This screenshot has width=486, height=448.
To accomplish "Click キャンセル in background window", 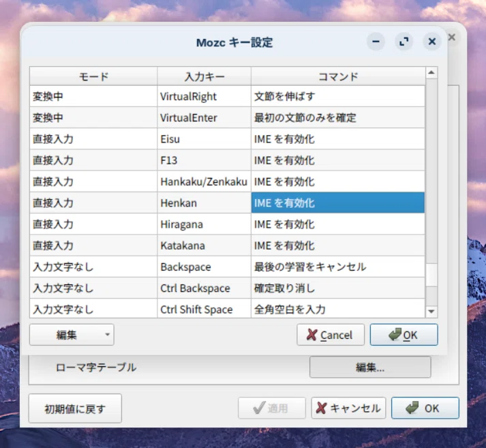I will [348, 408].
